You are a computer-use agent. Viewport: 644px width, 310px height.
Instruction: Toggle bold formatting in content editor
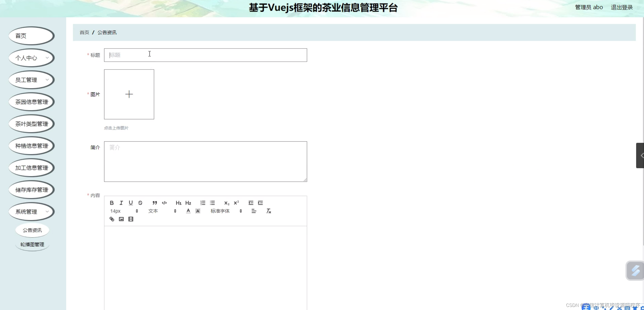pos(112,203)
